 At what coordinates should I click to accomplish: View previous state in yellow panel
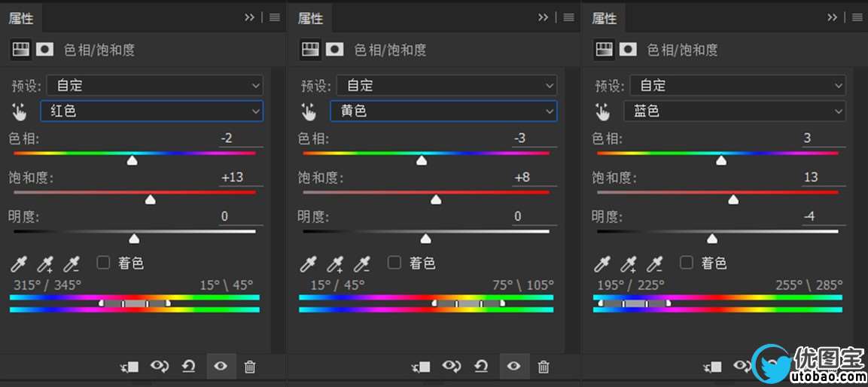coord(452,366)
